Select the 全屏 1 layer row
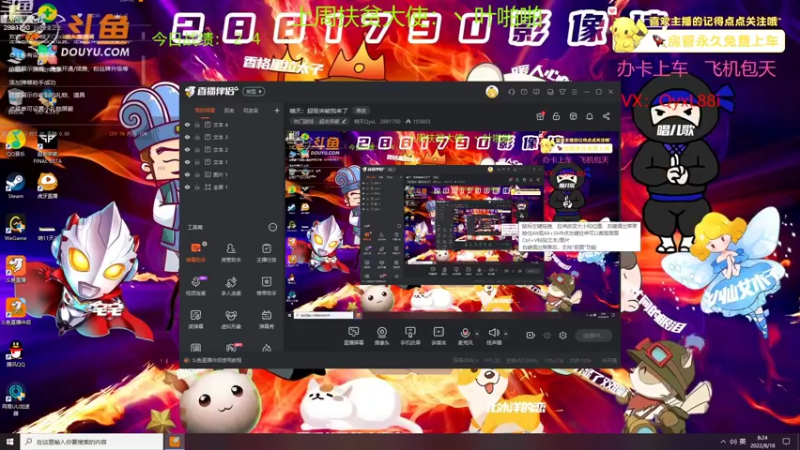The image size is (800, 450). [232, 187]
